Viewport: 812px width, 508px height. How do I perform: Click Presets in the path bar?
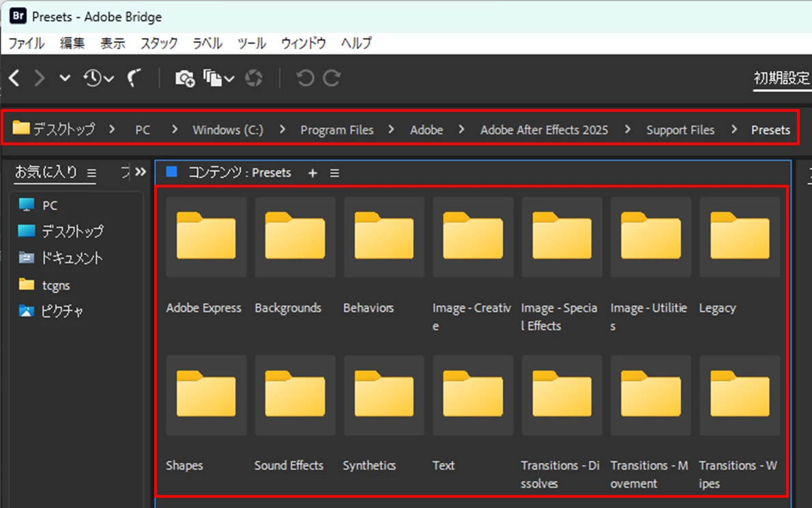point(770,130)
